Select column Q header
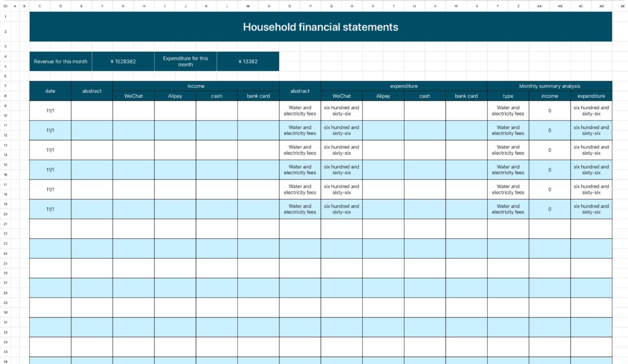Image resolution: width=628 pixels, height=364 pixels. pos(331,6)
